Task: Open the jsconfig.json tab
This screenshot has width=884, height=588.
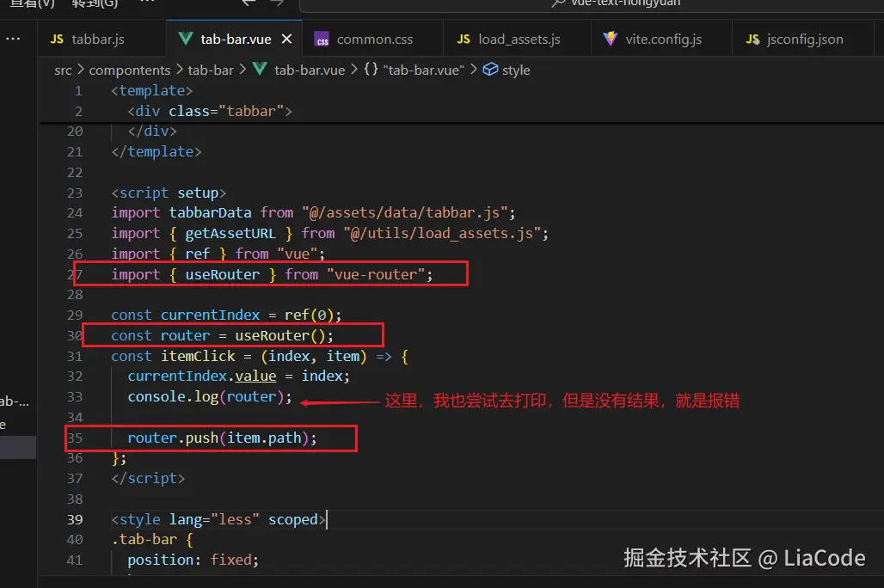Action: click(x=803, y=39)
